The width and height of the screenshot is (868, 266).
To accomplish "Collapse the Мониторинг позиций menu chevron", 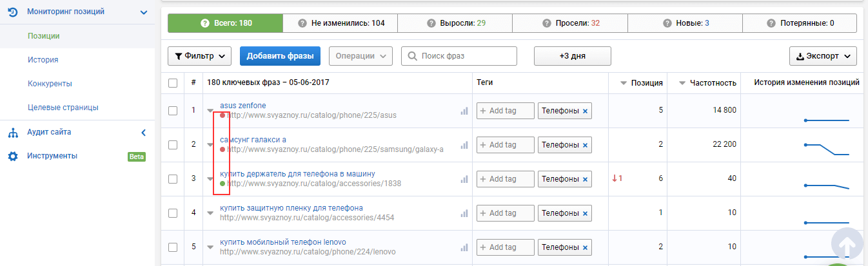I will point(144,12).
